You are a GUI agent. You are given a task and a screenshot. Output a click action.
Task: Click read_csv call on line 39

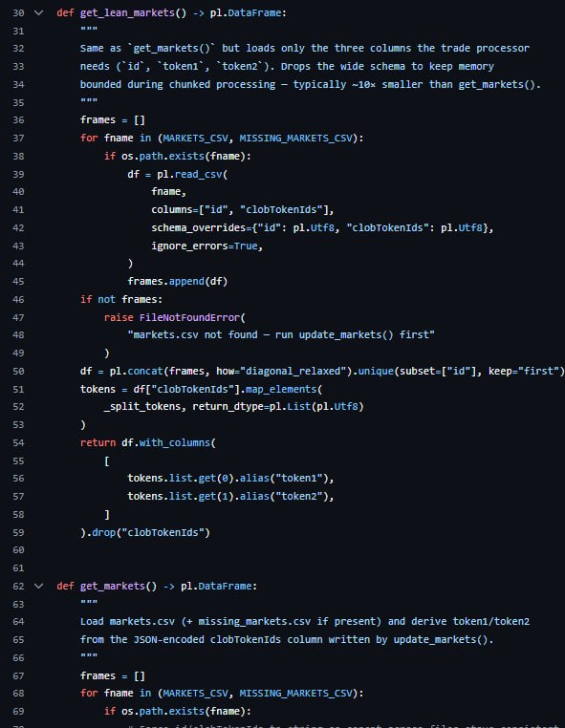(x=198, y=175)
